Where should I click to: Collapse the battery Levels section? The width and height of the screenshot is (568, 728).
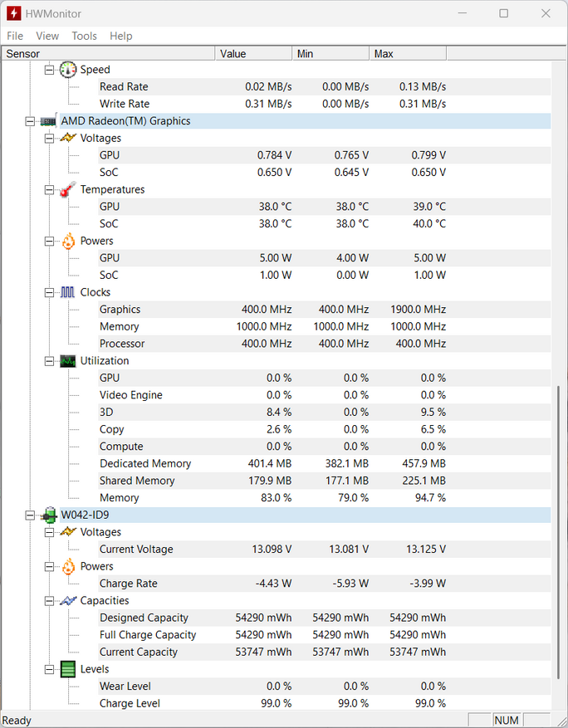pyautogui.click(x=49, y=670)
